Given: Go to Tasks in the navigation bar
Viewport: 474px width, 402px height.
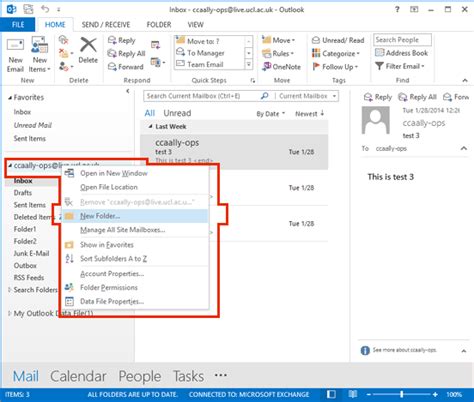Looking at the screenshot, I should tap(188, 376).
